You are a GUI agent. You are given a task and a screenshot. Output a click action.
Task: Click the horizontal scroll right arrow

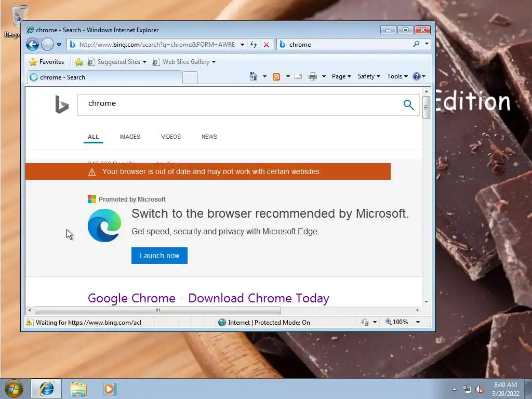click(417, 310)
